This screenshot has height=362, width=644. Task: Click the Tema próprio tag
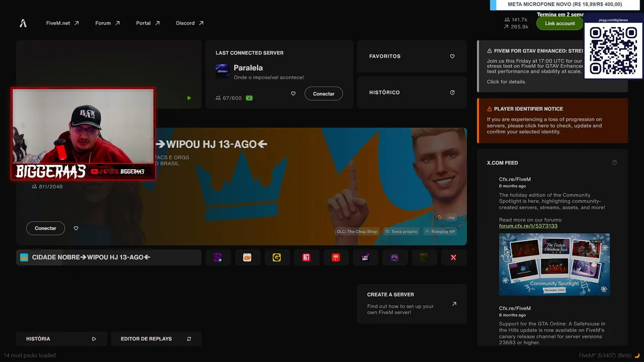pos(401,232)
